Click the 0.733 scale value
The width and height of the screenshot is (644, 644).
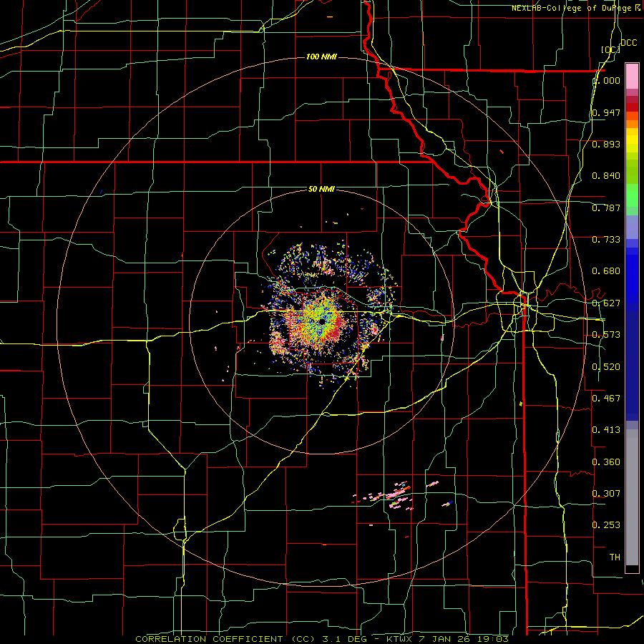606,240
